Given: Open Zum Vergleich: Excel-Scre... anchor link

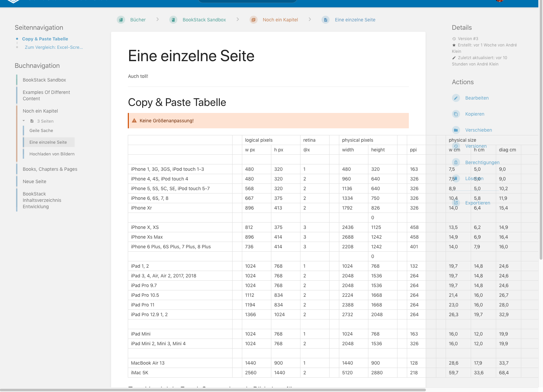Looking at the screenshot, I should (54, 47).
